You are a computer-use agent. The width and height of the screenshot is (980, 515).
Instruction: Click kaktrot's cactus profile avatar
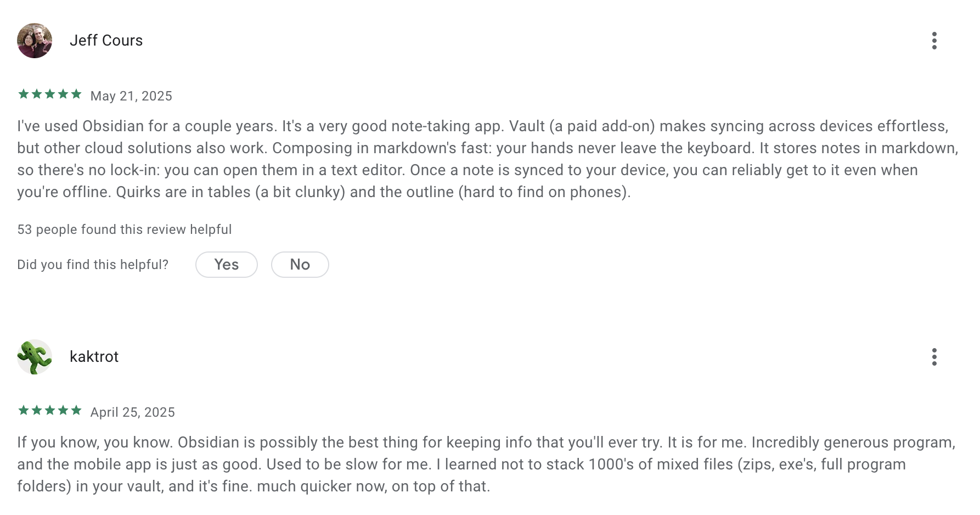[x=34, y=357]
